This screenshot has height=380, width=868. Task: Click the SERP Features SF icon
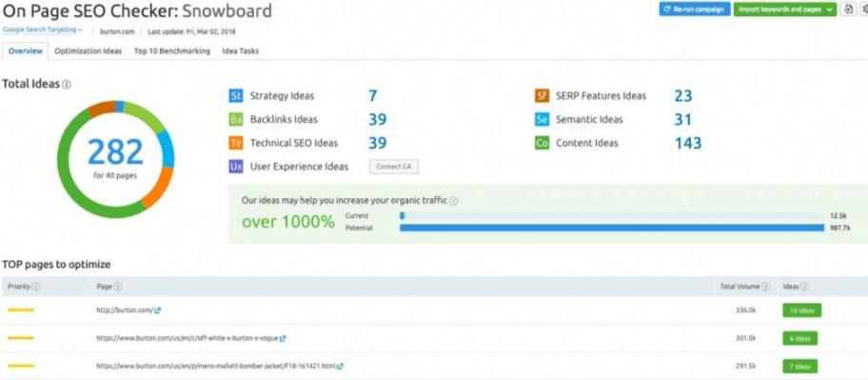click(542, 96)
